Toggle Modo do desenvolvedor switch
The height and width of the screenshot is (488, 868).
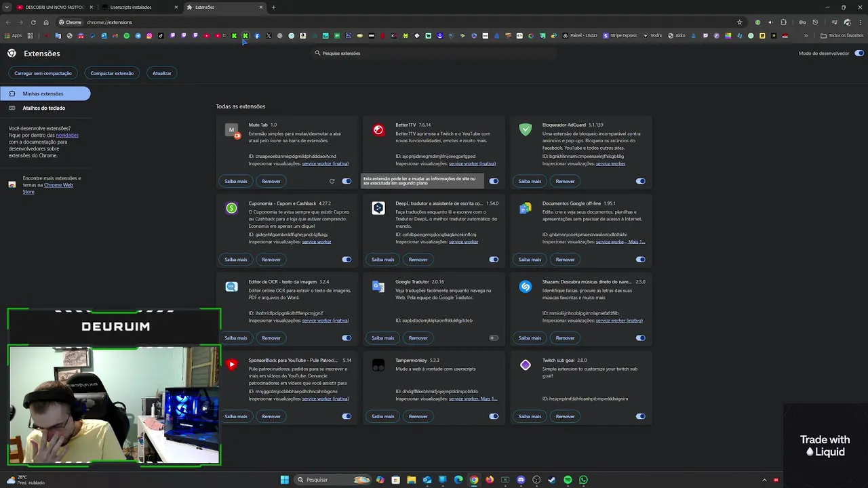(x=859, y=53)
